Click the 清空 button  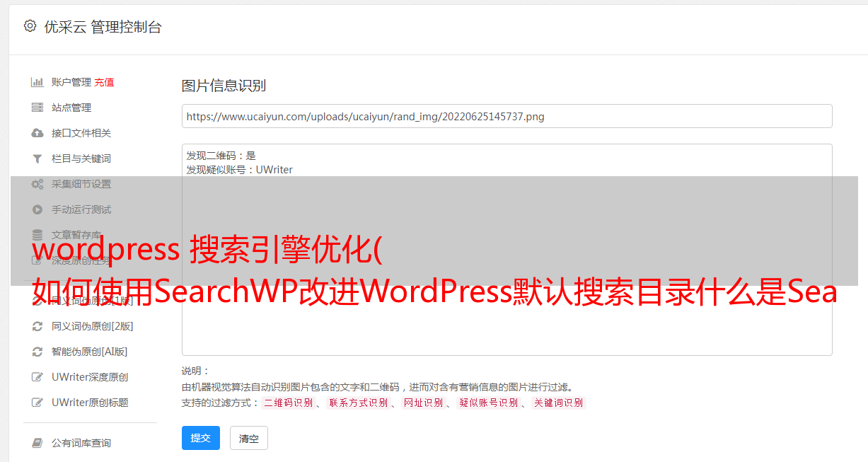[249, 439]
